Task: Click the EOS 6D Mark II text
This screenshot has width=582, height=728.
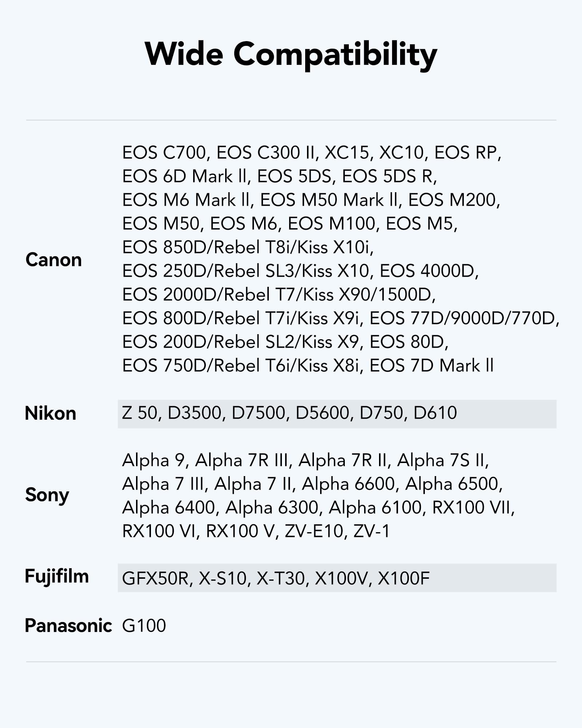Action: pyautogui.click(x=184, y=176)
